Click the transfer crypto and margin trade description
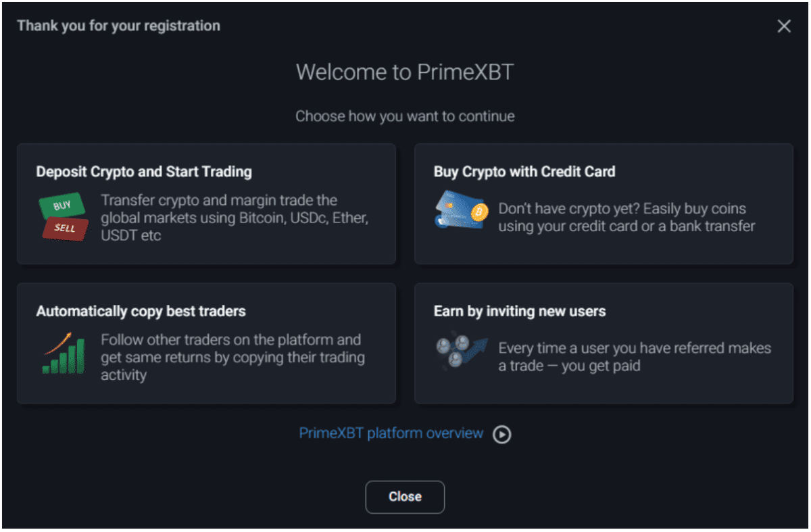The height and width of the screenshot is (532, 811). click(235, 218)
